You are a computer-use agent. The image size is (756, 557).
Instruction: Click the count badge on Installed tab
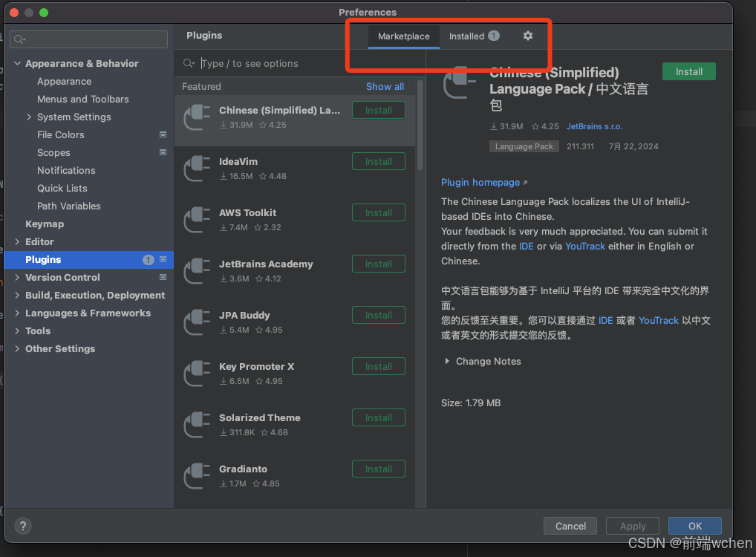coord(494,36)
